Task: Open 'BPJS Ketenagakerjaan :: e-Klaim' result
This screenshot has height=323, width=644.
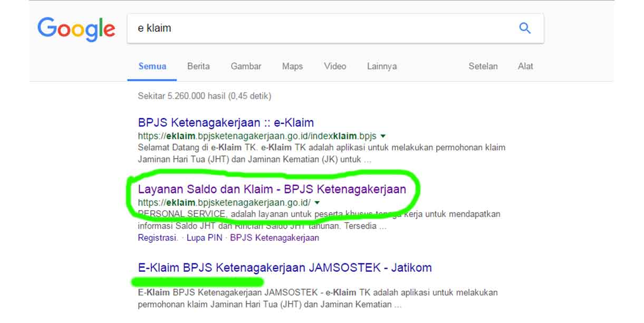Action: tap(226, 123)
